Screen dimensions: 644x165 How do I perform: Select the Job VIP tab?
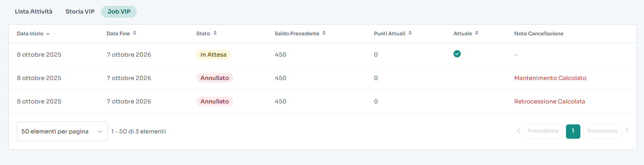tap(119, 11)
